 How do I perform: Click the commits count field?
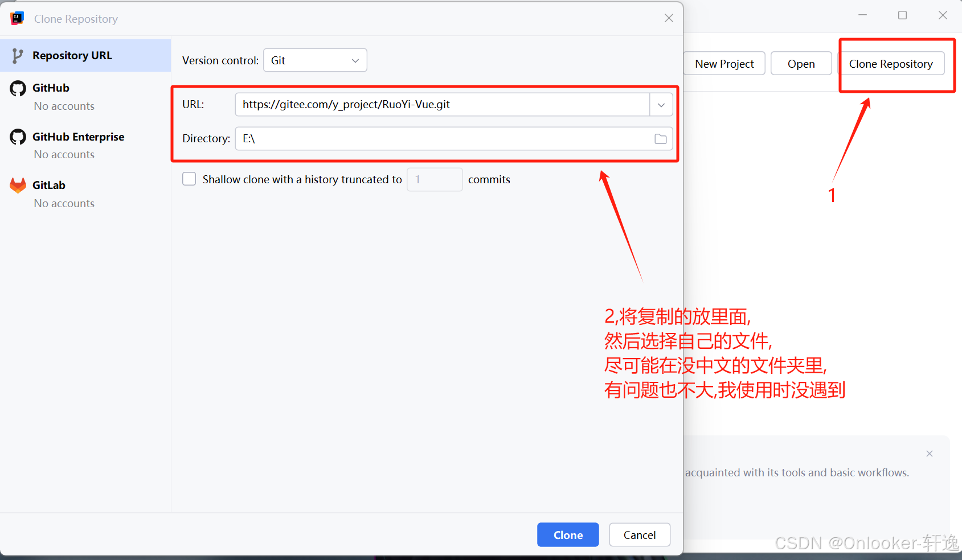click(x=435, y=179)
